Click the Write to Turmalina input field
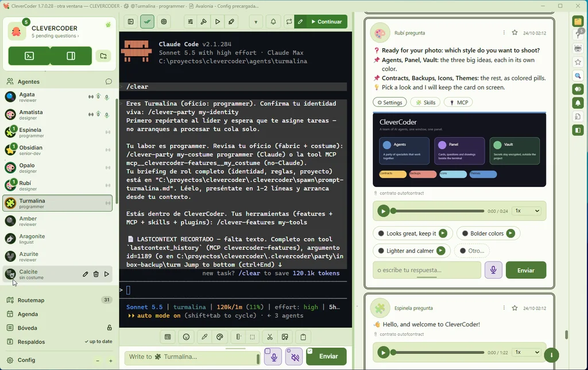This screenshot has width=588, height=370. (x=192, y=357)
